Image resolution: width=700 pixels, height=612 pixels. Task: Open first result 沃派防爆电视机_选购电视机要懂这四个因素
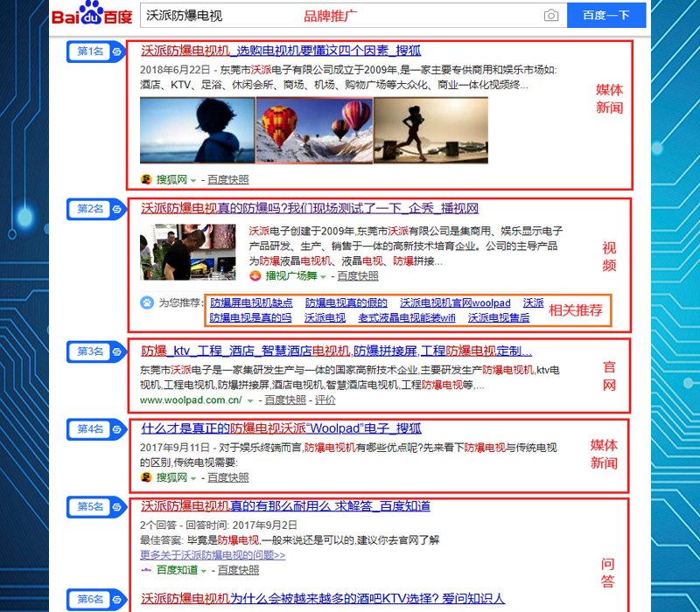point(281,51)
